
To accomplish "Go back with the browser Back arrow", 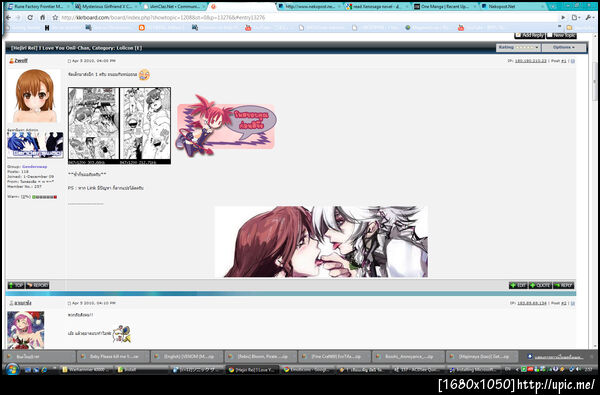I will click(8, 18).
